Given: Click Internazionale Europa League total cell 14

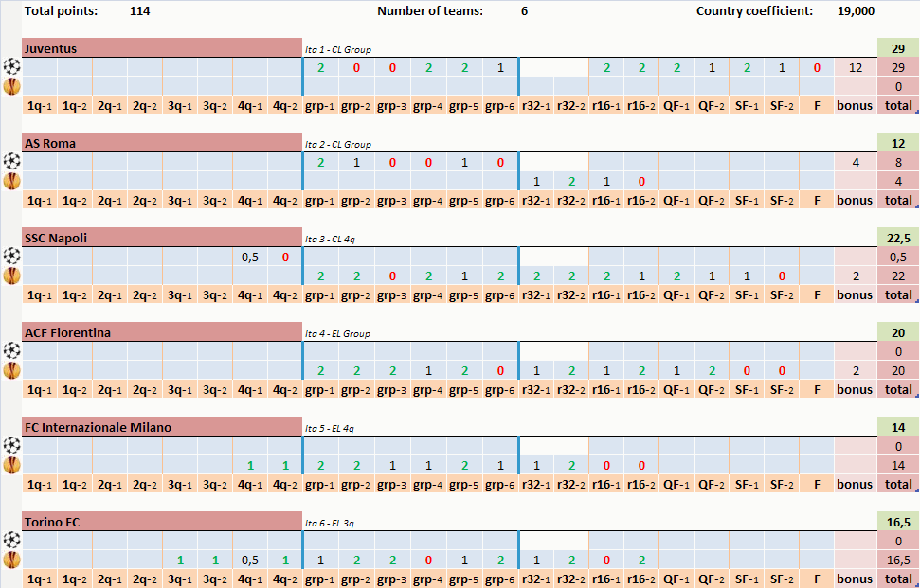Looking at the screenshot, I should (898, 466).
